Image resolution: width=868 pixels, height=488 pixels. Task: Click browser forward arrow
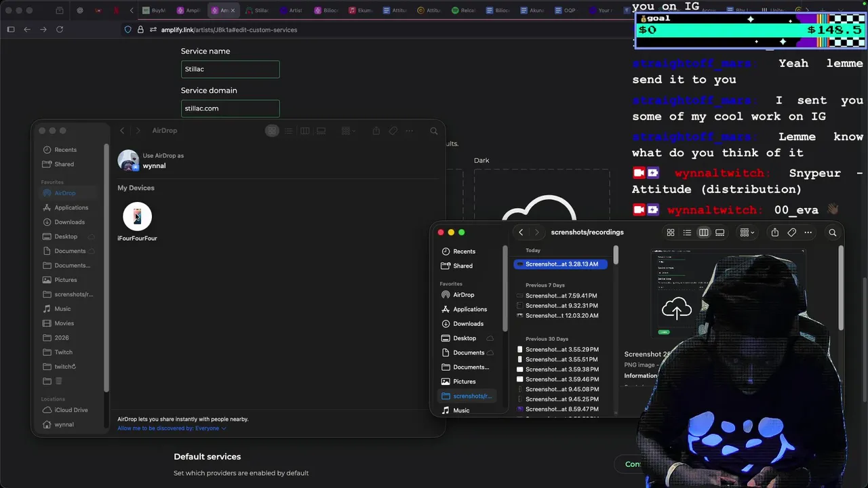click(43, 30)
